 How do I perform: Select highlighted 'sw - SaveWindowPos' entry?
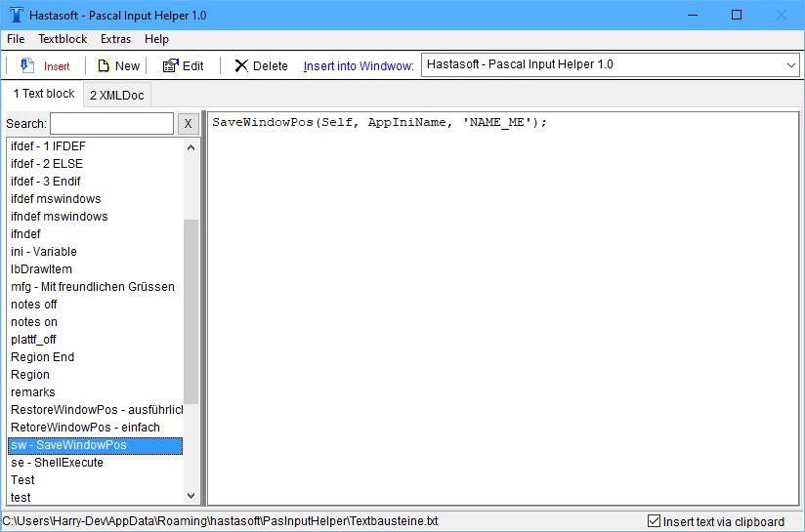coord(96,445)
